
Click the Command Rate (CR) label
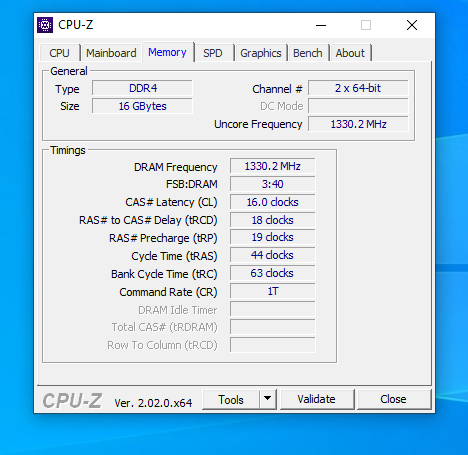coord(168,292)
